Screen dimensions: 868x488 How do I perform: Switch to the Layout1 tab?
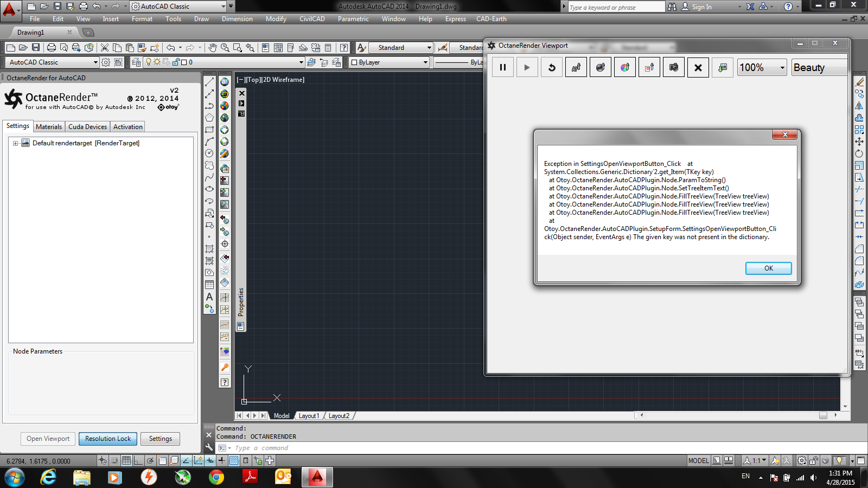tap(309, 416)
